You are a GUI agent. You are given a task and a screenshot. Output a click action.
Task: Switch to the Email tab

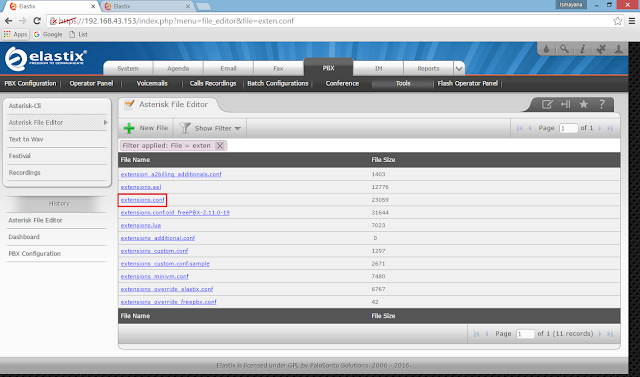(x=228, y=69)
